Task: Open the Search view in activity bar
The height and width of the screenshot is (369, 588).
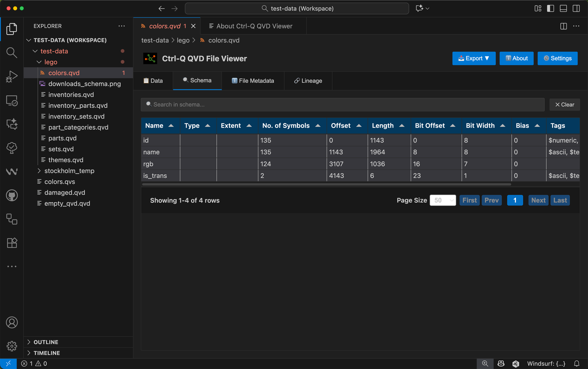Action: 12,53
